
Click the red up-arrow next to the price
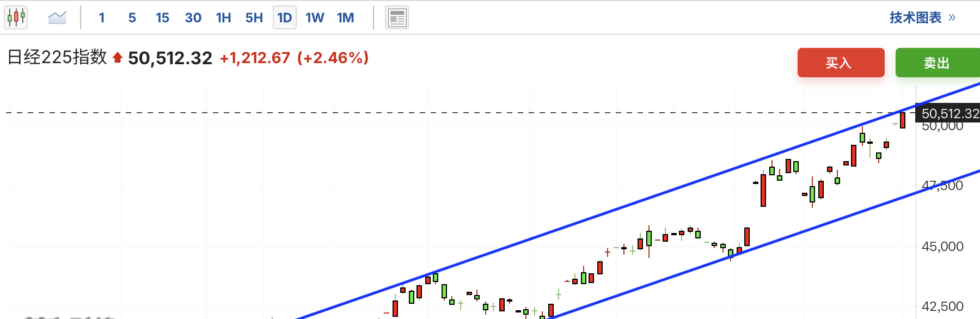(x=117, y=57)
